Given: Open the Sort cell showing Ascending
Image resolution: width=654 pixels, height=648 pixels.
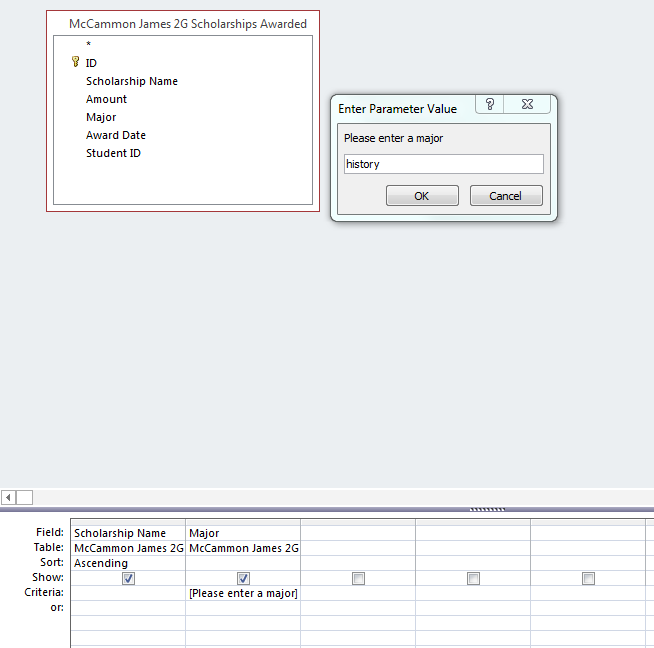Looking at the screenshot, I should 127,563.
